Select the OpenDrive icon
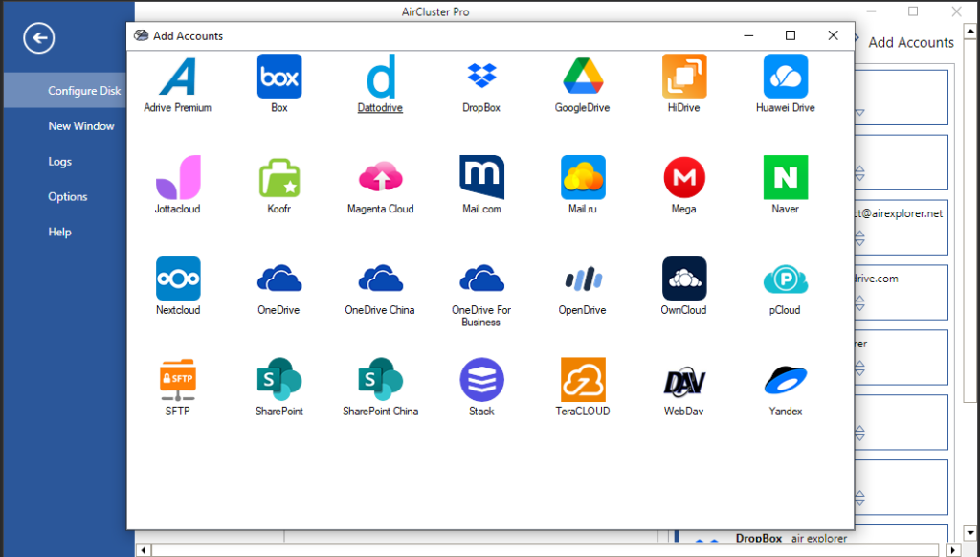The height and width of the screenshot is (557, 980). pyautogui.click(x=583, y=278)
